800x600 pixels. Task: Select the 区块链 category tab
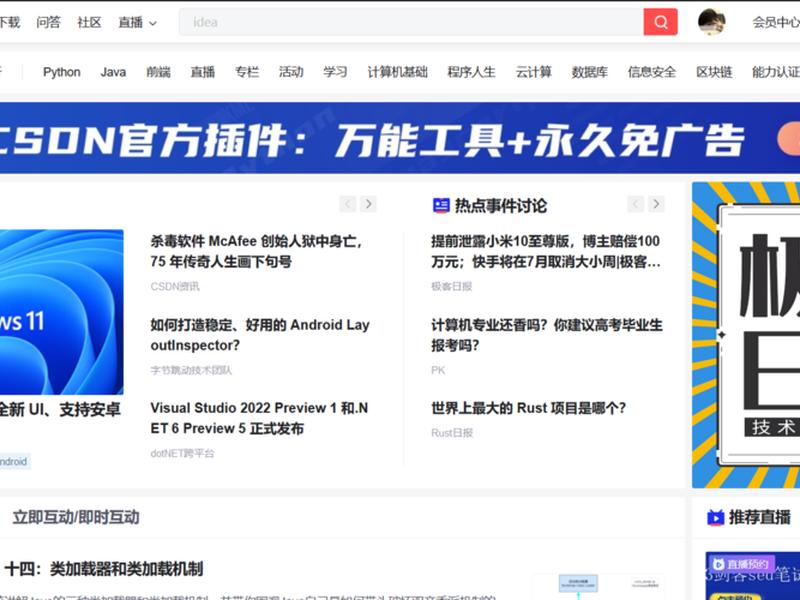tap(714, 72)
